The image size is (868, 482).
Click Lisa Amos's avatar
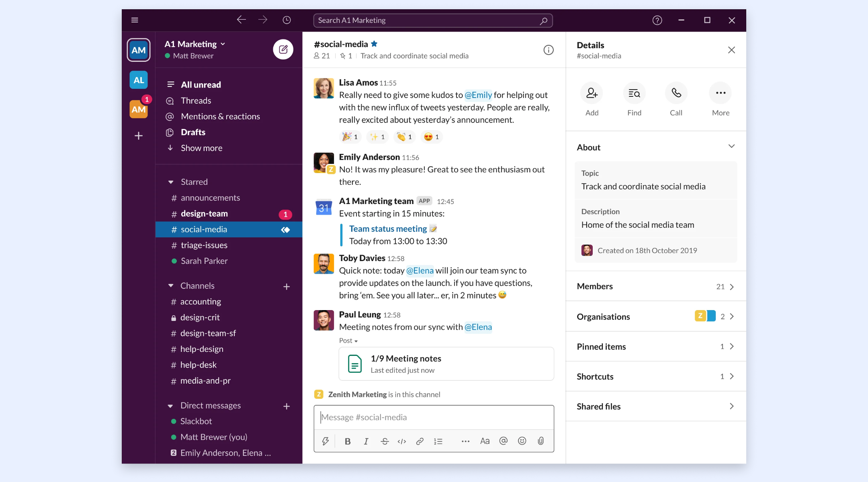pos(323,88)
